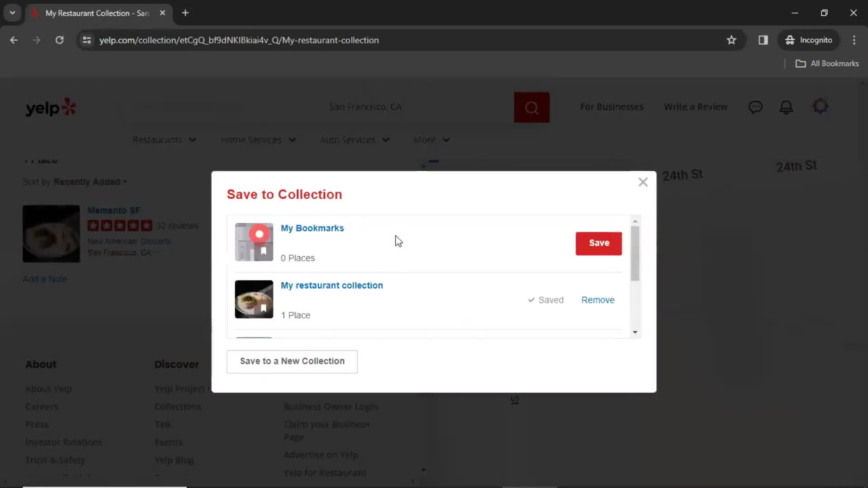Click Memento SF star rating

click(x=120, y=225)
